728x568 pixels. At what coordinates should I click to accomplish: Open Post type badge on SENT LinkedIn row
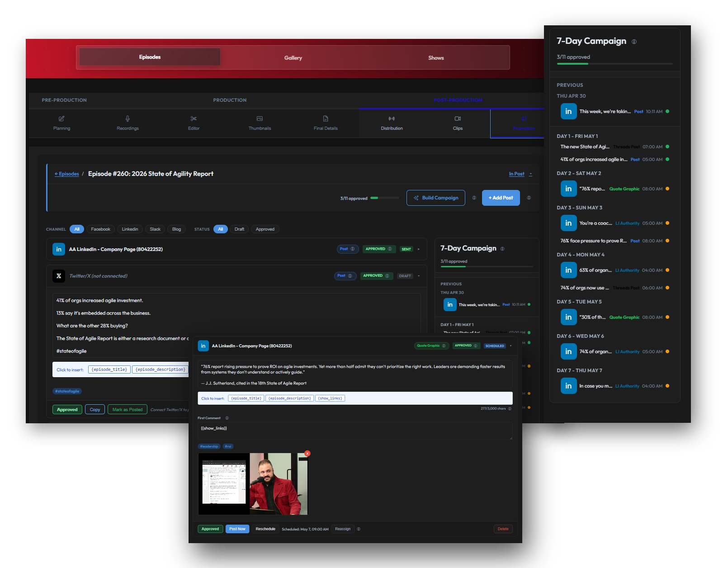click(x=348, y=249)
